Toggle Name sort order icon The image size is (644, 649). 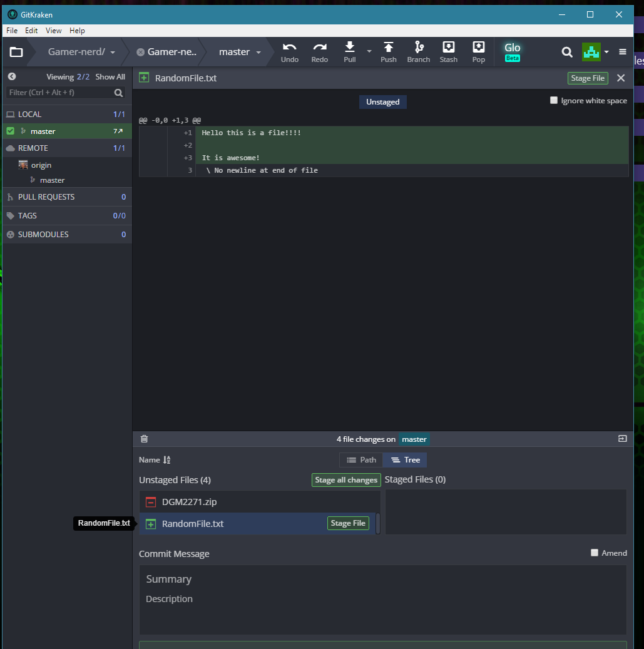click(167, 460)
